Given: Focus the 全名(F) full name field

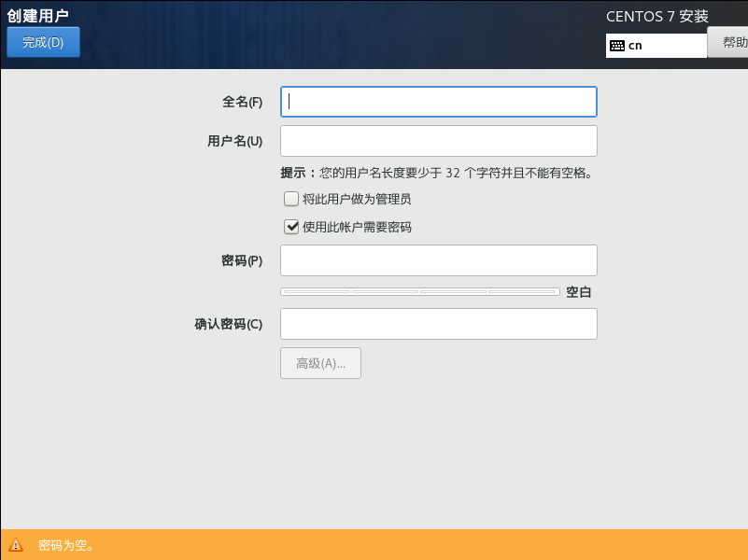Looking at the screenshot, I should pyautogui.click(x=438, y=102).
